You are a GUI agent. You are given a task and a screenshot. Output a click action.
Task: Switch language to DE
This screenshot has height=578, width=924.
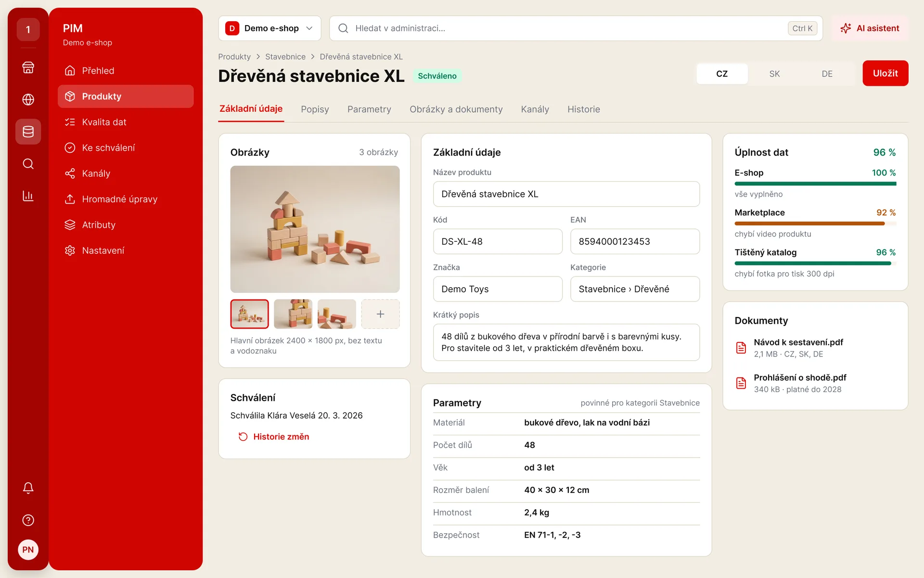[827, 74]
